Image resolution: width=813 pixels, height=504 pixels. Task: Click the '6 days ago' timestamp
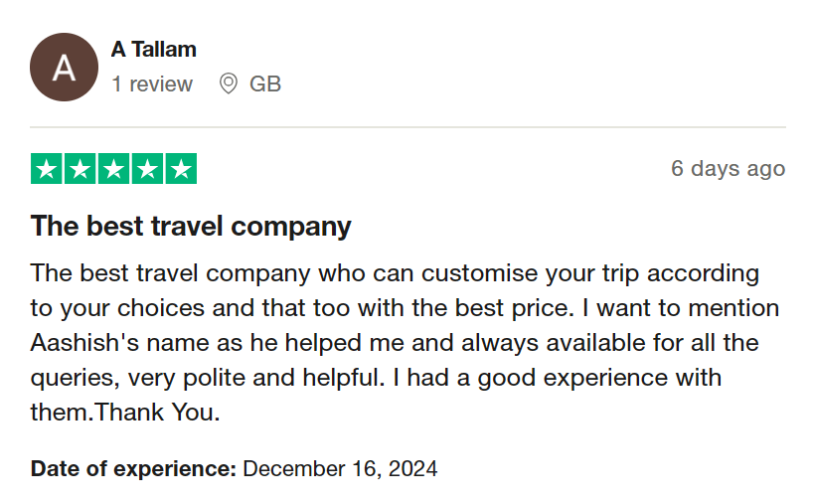(728, 169)
